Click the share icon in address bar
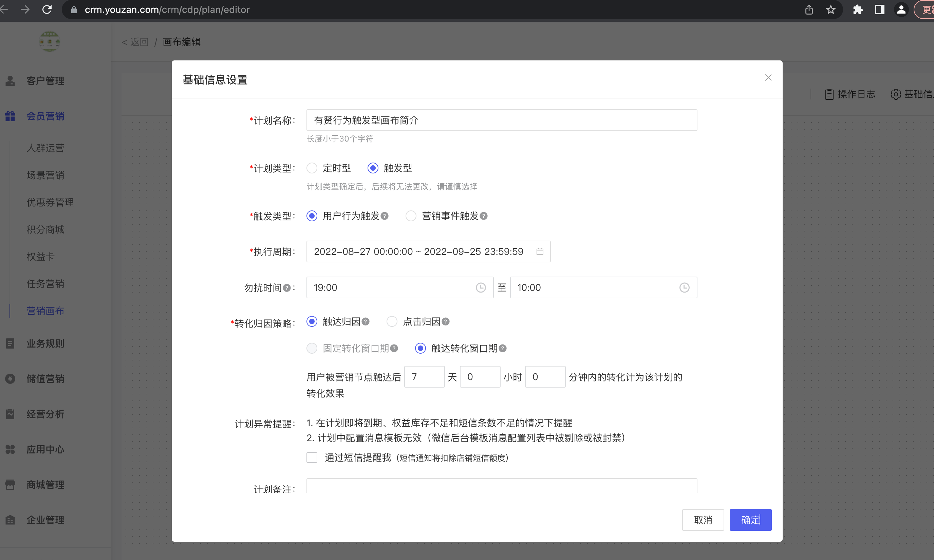The width and height of the screenshot is (934, 560). coord(809,10)
